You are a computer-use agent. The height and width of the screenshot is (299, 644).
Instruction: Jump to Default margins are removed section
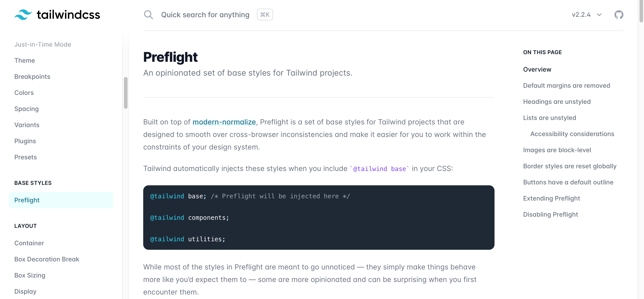tap(567, 85)
